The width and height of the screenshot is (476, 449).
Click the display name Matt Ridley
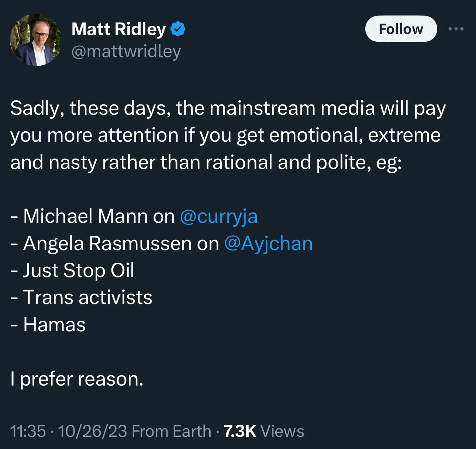click(118, 29)
